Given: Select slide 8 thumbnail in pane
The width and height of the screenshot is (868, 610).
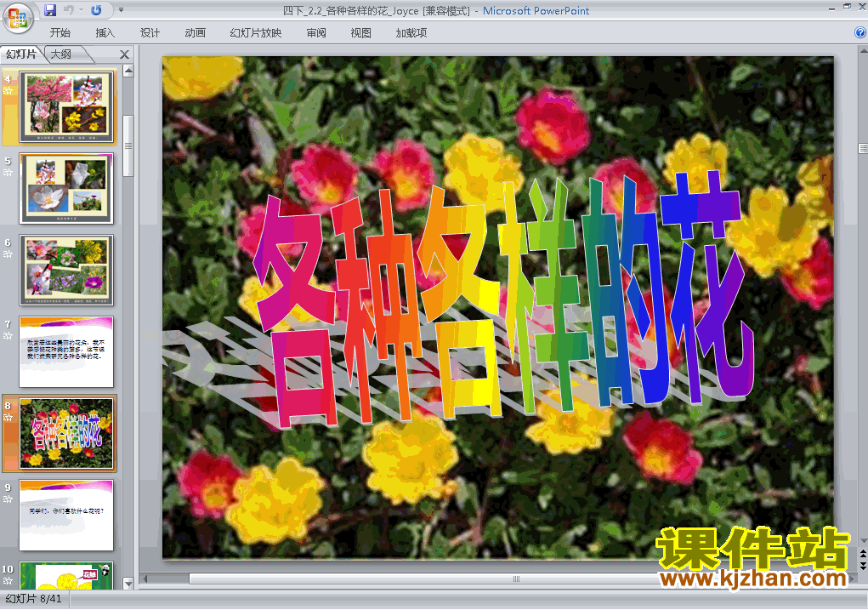Looking at the screenshot, I should click(66, 433).
